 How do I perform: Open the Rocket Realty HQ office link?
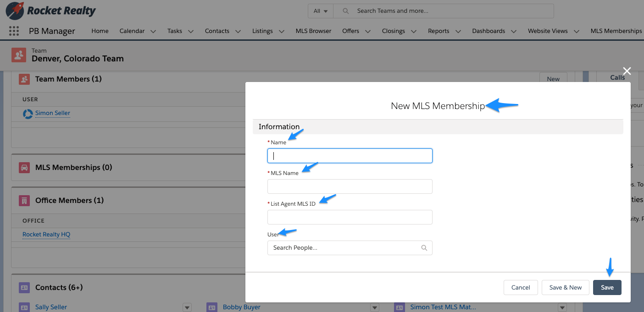[46, 234]
